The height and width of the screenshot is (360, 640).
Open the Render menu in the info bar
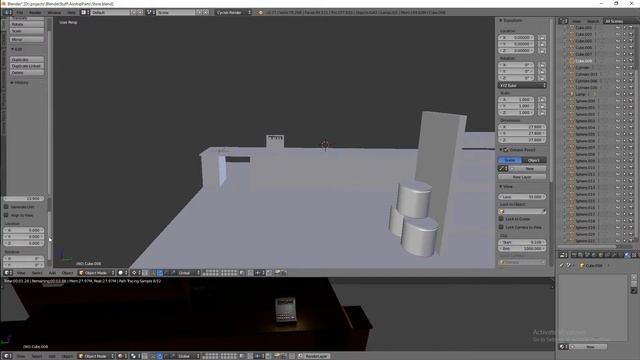click(x=35, y=13)
